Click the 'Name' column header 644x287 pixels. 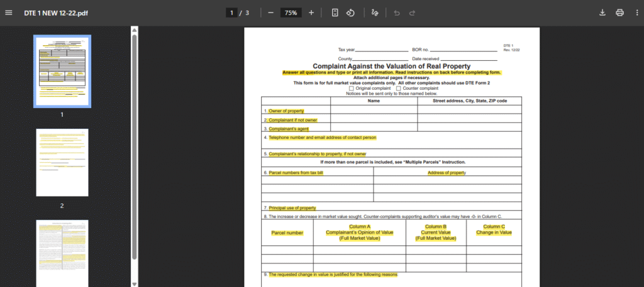tap(374, 101)
